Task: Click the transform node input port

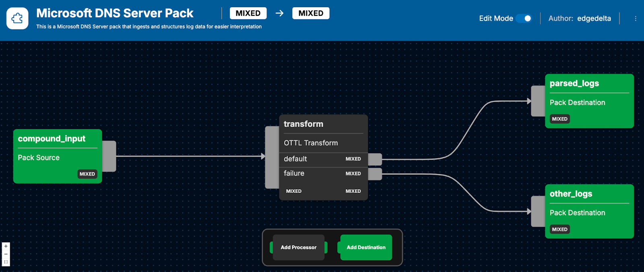Action: pyautogui.click(x=272, y=157)
